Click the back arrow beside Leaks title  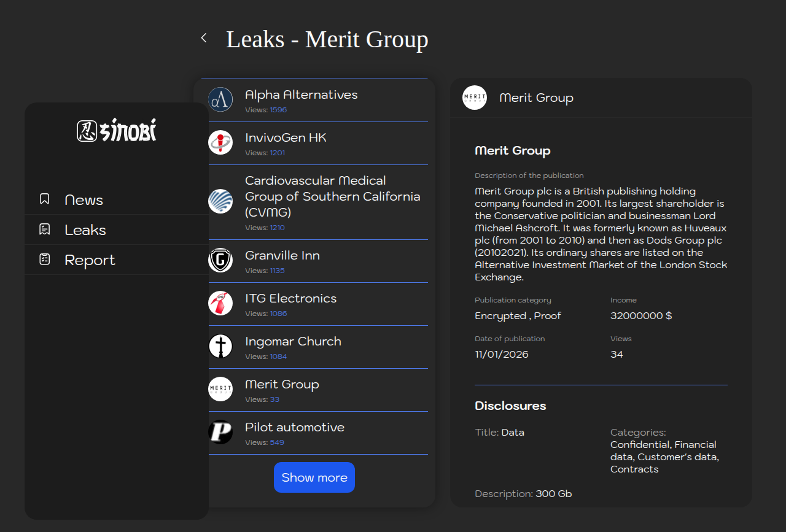click(x=204, y=38)
